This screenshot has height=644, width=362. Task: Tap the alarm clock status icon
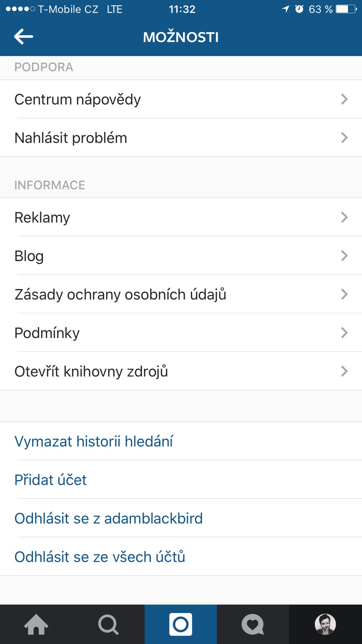coord(299,9)
